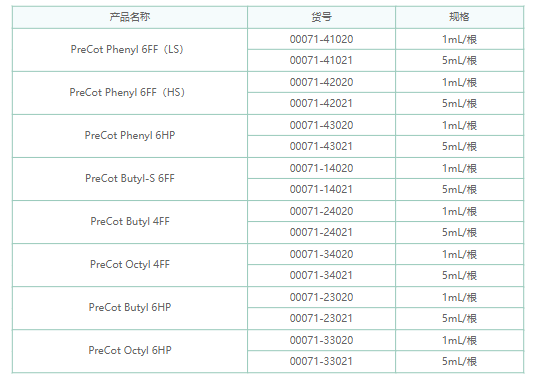Click the 货号 column header

pos(321,17)
